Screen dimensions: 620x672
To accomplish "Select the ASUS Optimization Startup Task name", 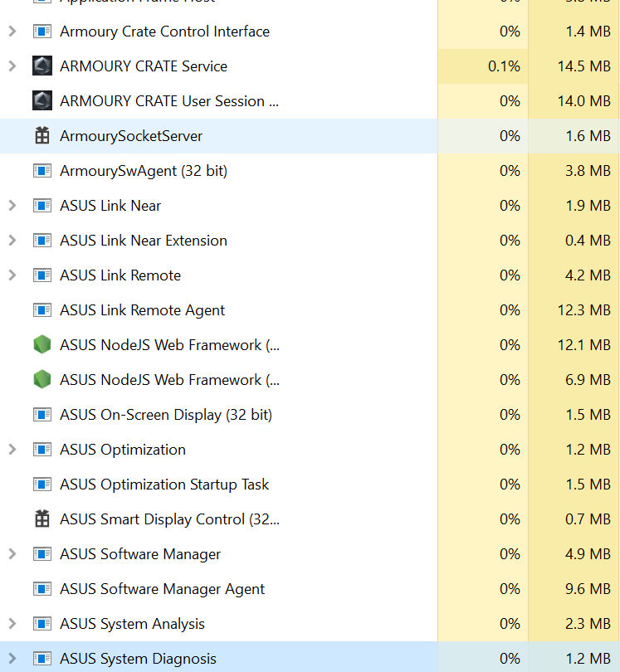I will point(164,485).
